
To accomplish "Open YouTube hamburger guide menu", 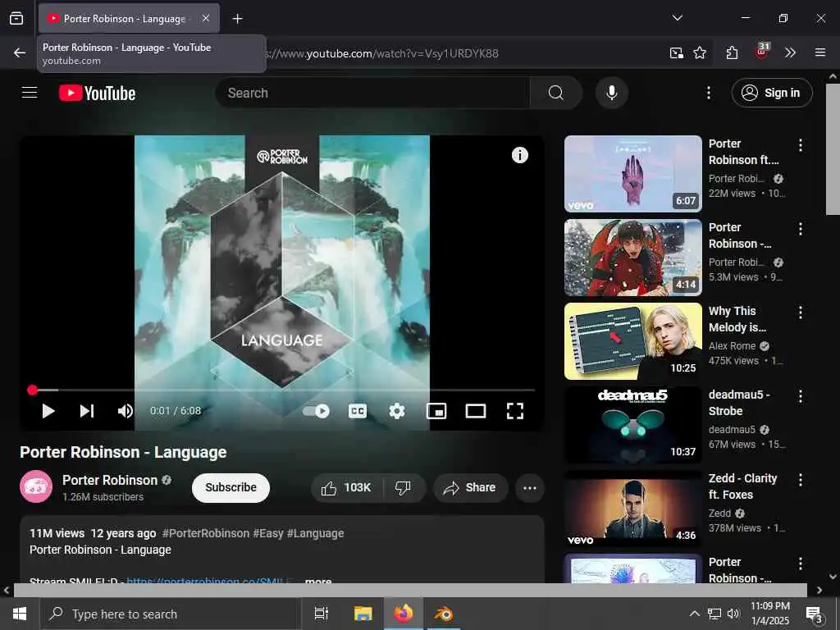I will coord(30,93).
